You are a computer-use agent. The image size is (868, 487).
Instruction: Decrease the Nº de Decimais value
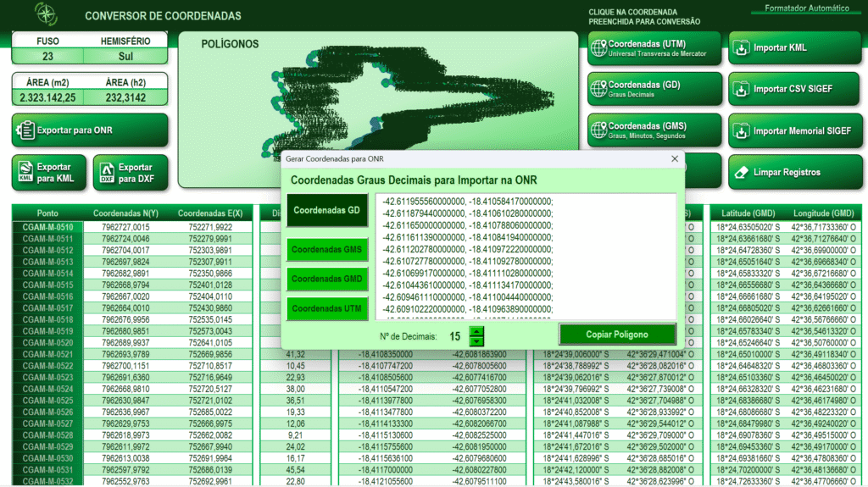(x=476, y=340)
